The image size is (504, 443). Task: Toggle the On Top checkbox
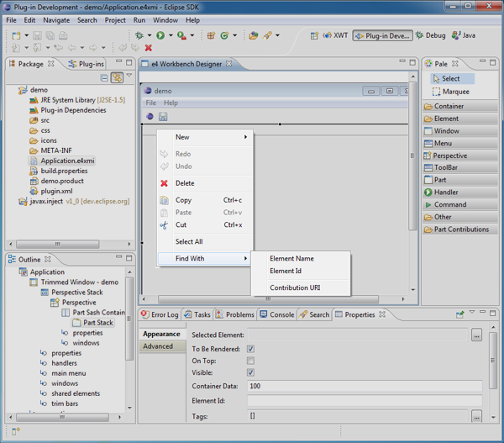tap(250, 361)
